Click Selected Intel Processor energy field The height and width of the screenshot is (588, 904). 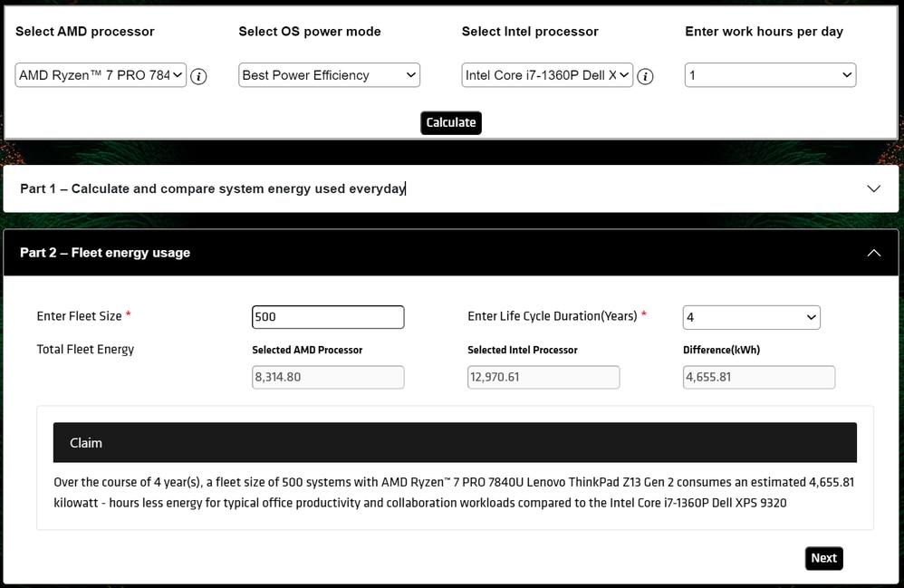[543, 377]
